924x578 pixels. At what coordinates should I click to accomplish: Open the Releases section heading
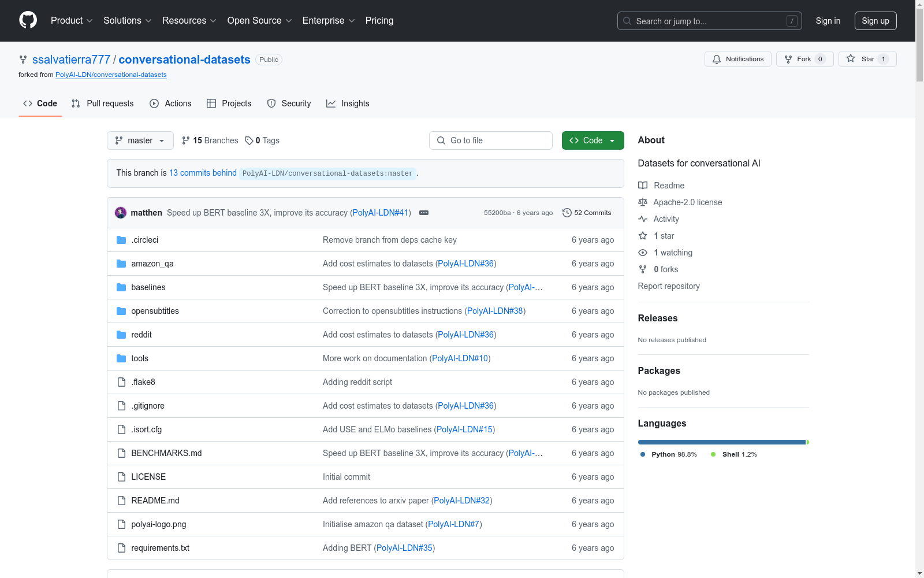(658, 318)
